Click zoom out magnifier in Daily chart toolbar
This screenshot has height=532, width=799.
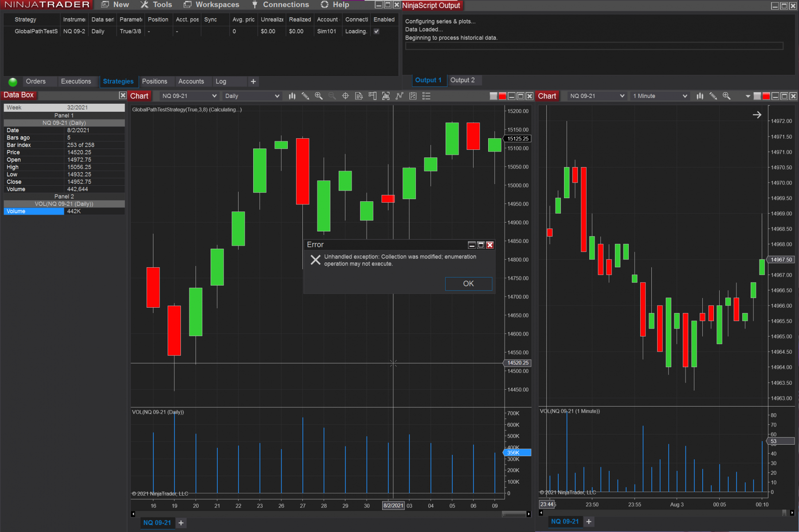pyautogui.click(x=332, y=96)
